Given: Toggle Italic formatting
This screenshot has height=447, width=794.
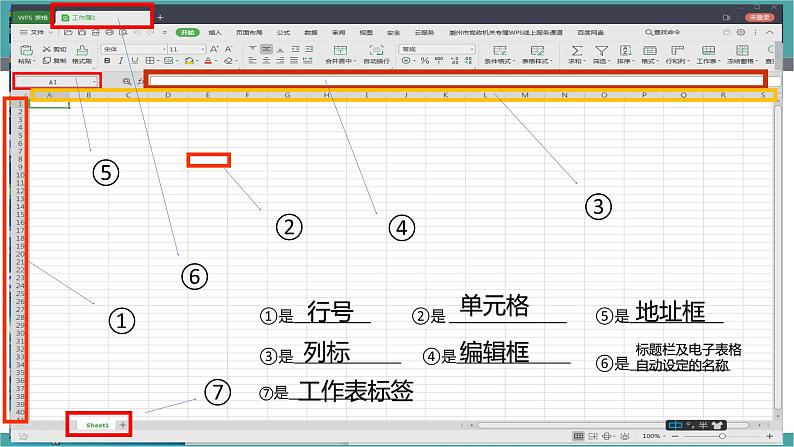Looking at the screenshot, I should [121, 61].
